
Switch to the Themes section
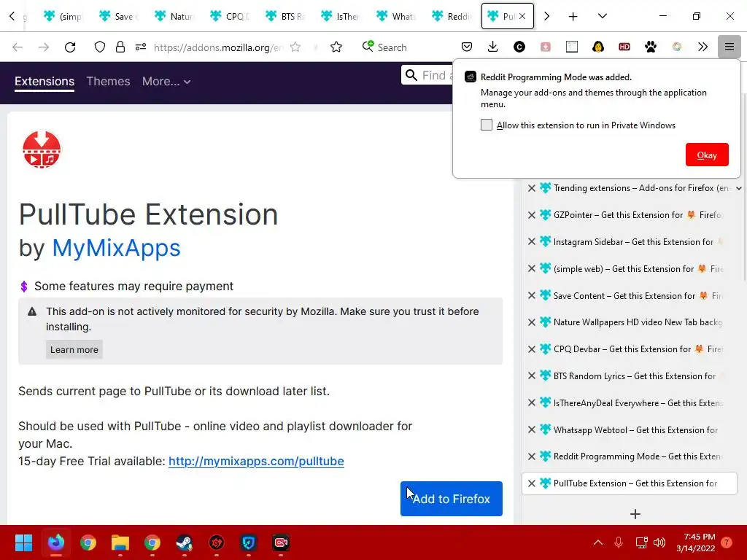tap(108, 82)
